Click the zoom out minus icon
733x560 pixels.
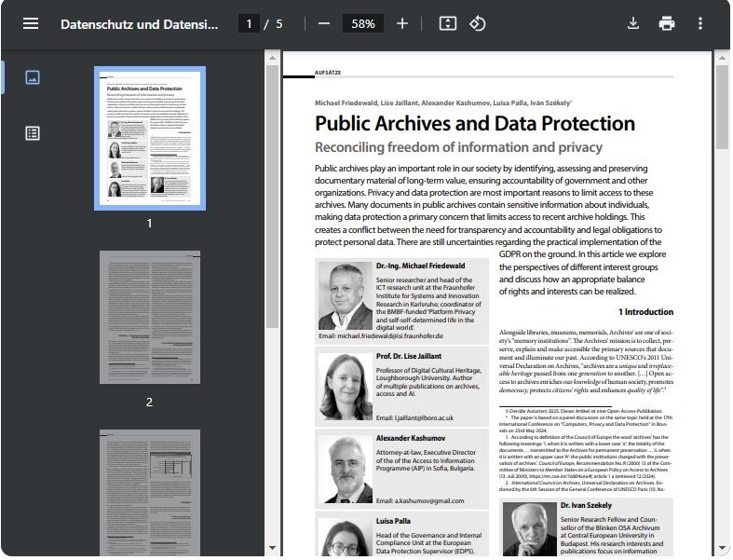pyautogui.click(x=324, y=24)
